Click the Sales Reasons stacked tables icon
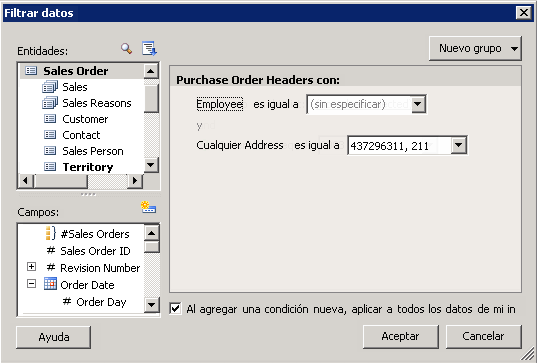The width and height of the screenshot is (537, 363). click(x=50, y=103)
